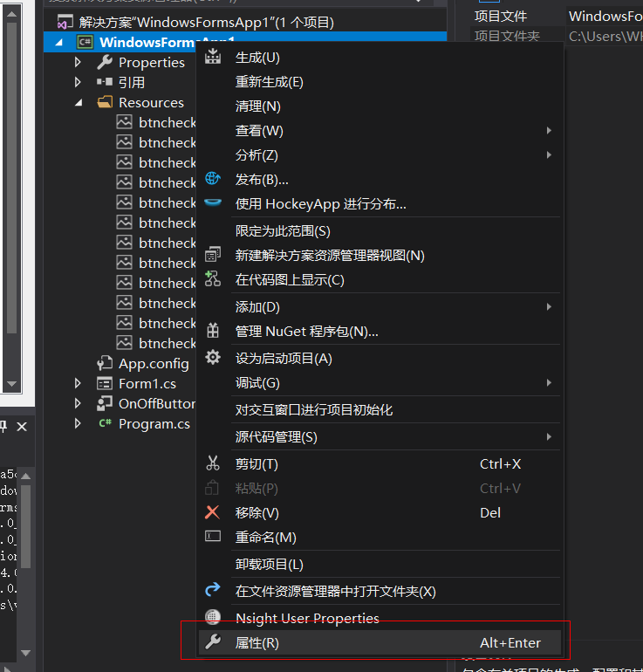
Task: Open the 源代码管理(S) submenu
Action: pyautogui.click(x=380, y=436)
